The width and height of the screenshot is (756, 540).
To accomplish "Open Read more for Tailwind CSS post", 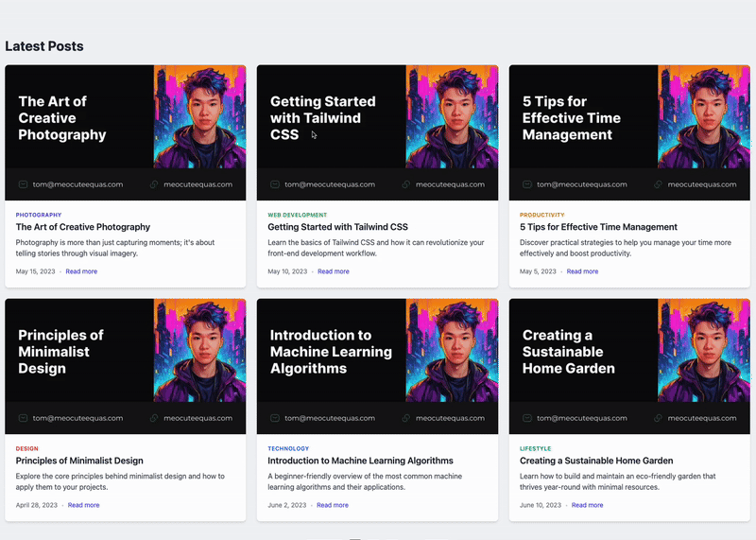I will [x=334, y=271].
